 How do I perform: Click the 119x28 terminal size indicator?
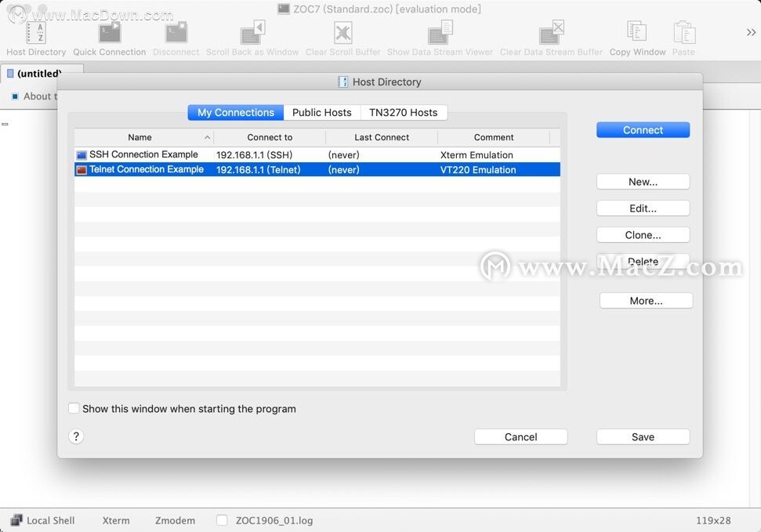click(713, 520)
